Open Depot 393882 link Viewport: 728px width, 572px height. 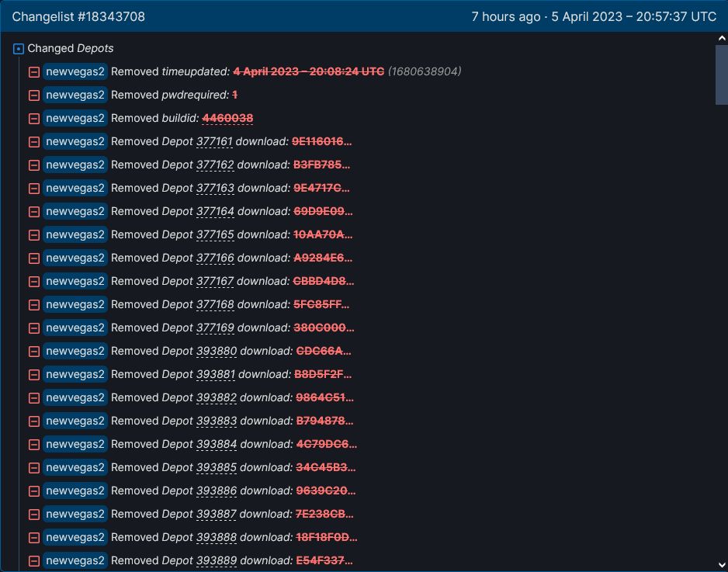[x=217, y=397]
